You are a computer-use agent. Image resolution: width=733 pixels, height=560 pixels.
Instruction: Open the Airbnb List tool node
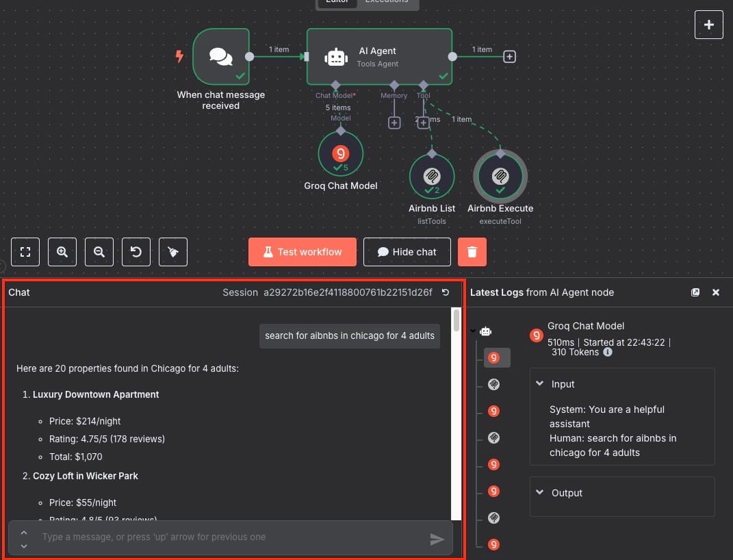point(431,177)
